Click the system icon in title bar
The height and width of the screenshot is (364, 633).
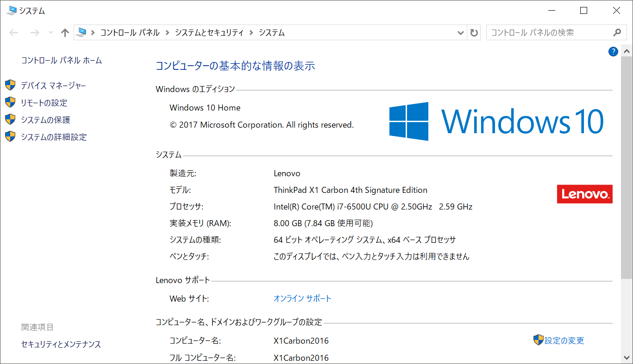click(11, 11)
